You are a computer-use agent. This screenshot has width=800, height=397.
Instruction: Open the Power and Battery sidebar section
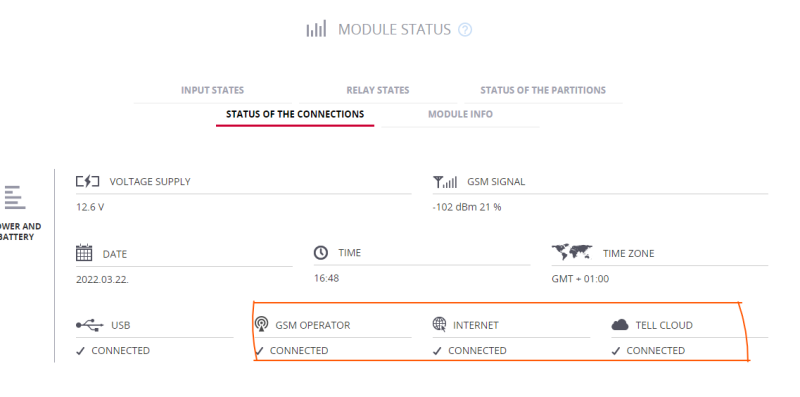pyautogui.click(x=17, y=213)
